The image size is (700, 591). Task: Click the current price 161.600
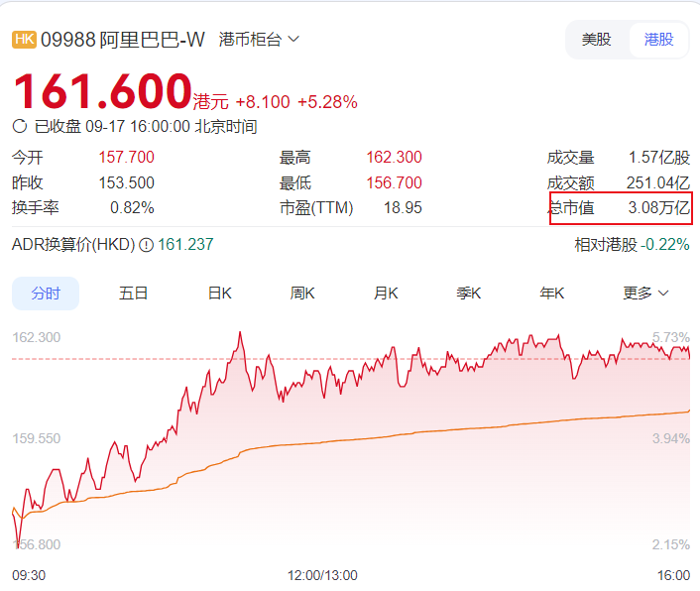coord(103,91)
